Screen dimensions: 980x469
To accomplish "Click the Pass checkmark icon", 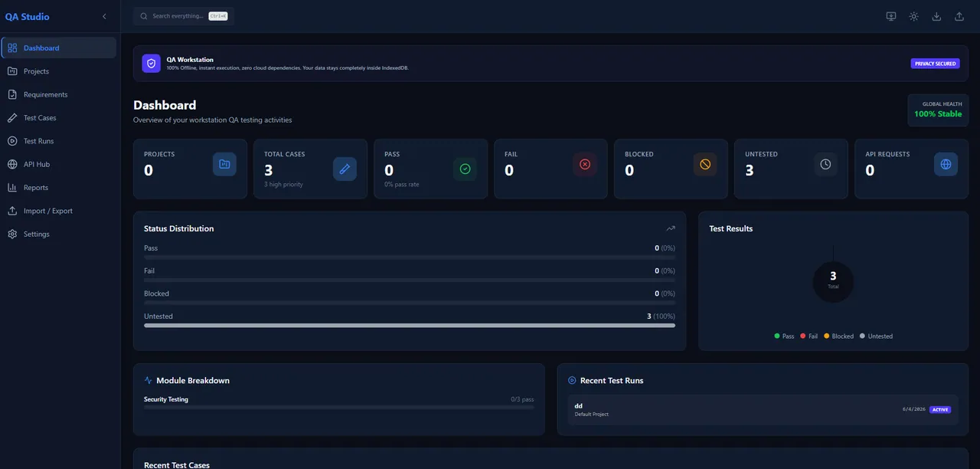I will [465, 169].
